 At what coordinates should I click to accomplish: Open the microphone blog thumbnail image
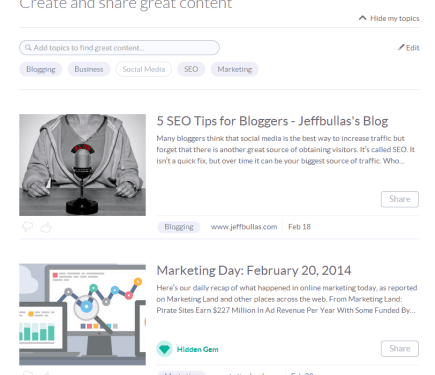pos(82,165)
